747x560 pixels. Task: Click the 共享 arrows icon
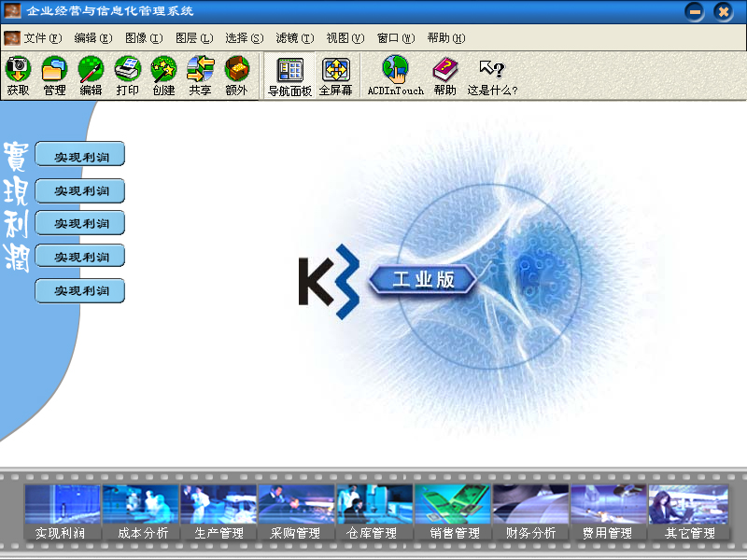200,76
